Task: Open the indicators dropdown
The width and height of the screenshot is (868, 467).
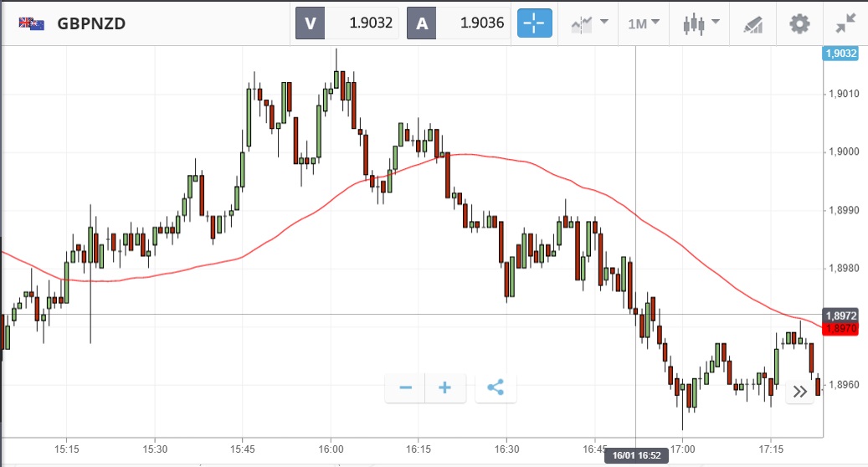Action: (x=588, y=23)
